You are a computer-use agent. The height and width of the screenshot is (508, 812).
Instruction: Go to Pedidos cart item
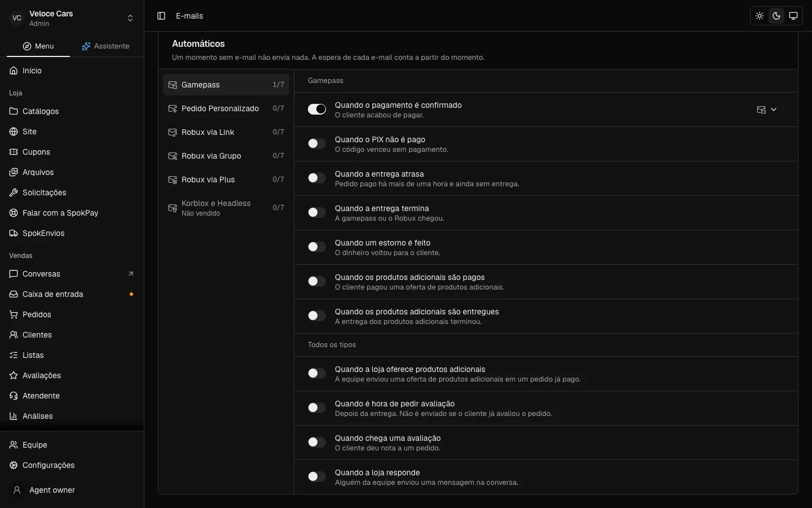point(72,314)
